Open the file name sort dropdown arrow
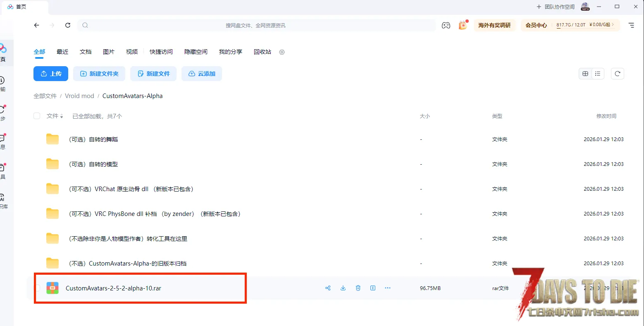The width and height of the screenshot is (644, 326). click(62, 116)
